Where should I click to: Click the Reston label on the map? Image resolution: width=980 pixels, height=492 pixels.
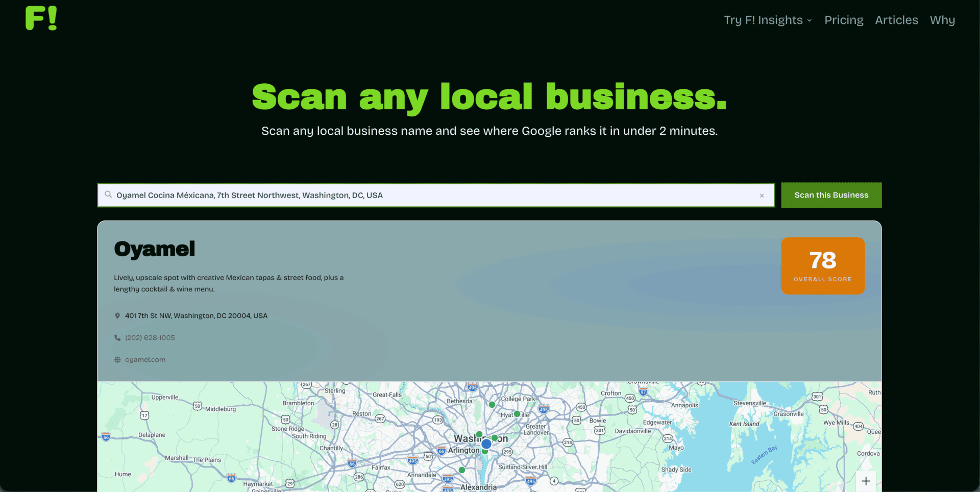pos(362,414)
